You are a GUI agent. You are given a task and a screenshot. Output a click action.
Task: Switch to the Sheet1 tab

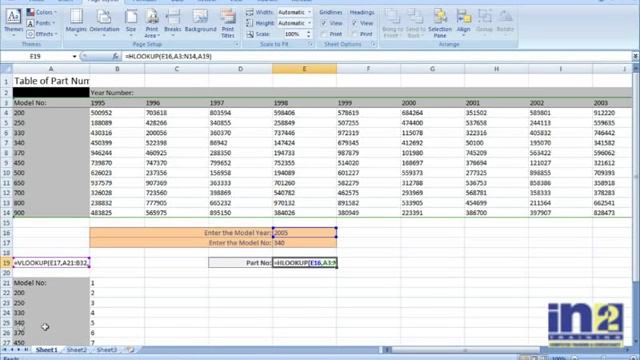click(47, 350)
